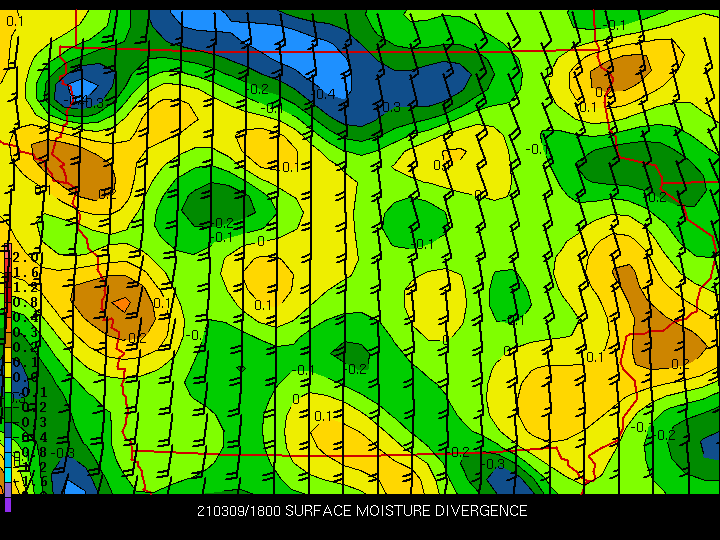Select the orange 0.4 legend swatch
720x540 pixels.
[8, 325]
